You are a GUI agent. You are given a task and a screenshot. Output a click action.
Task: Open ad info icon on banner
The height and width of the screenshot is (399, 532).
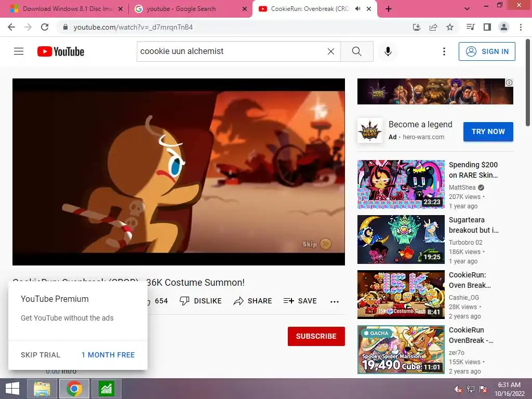coord(509,83)
